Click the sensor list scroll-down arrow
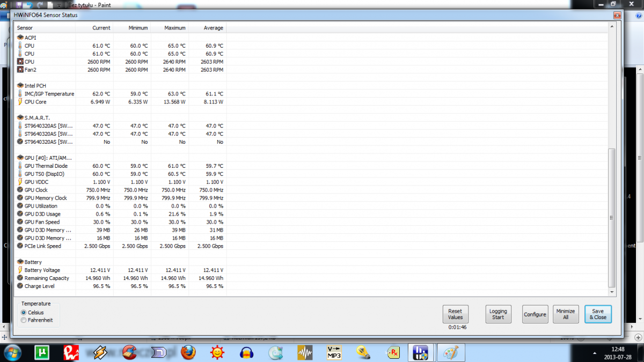 tap(611, 292)
